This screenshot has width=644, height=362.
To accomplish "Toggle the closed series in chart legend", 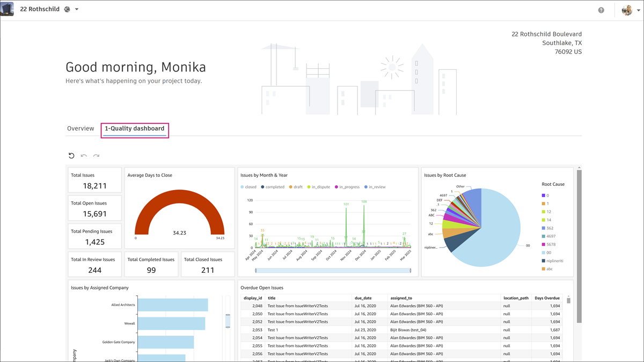I will [x=248, y=187].
